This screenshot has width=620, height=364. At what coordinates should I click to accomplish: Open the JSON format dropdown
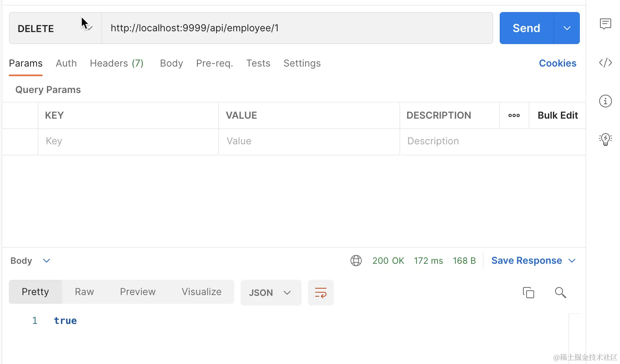(x=271, y=293)
